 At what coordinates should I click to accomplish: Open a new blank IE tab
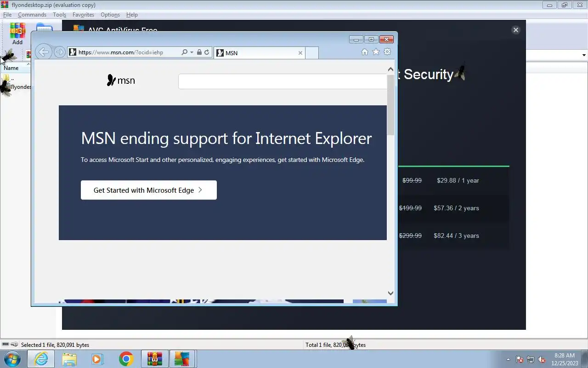point(312,53)
